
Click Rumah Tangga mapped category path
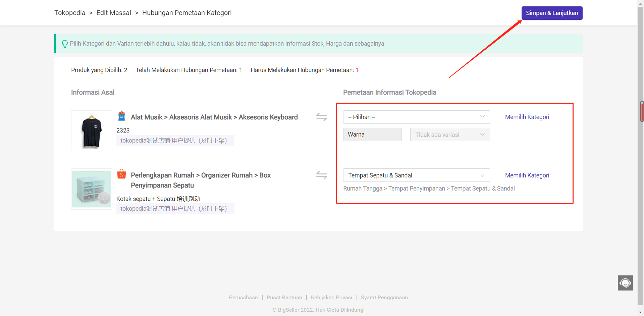[x=429, y=189]
